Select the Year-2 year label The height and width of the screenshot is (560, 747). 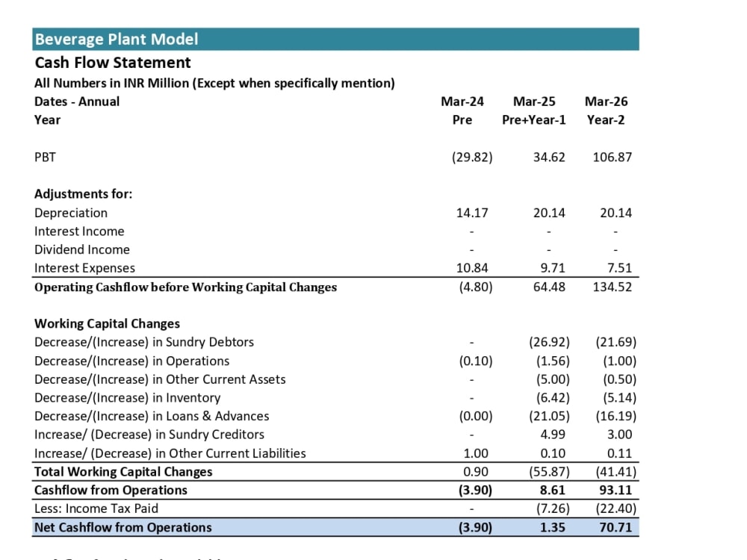606,120
